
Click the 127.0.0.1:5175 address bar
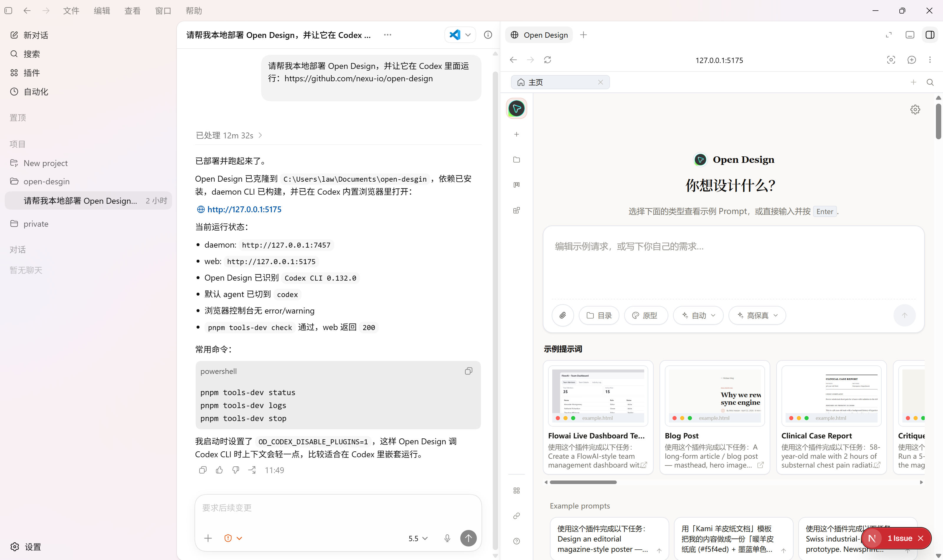click(719, 60)
